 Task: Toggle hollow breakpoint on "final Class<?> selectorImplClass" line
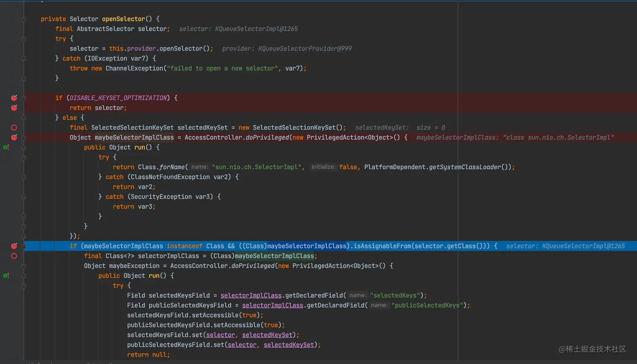click(x=14, y=256)
